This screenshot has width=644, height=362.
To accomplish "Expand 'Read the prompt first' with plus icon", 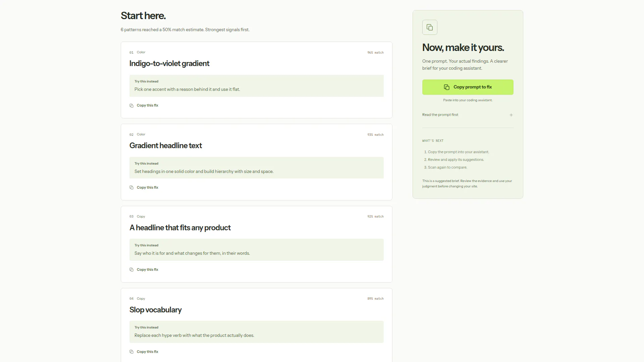I will pyautogui.click(x=511, y=115).
